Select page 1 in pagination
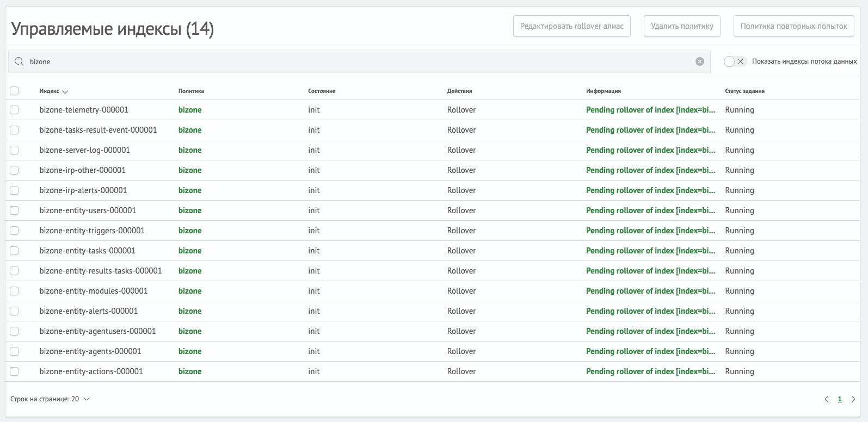868x422 pixels. coord(840,399)
